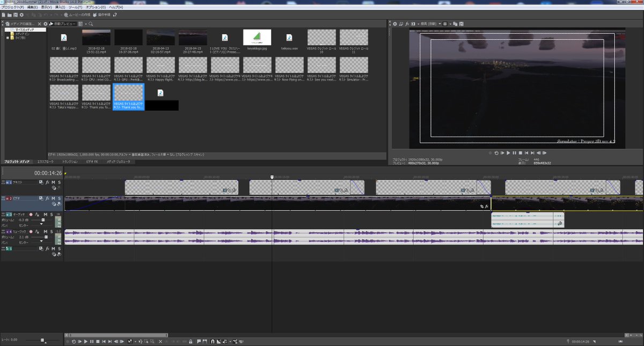Select the keyakilogo.jpg thumbnail
Image resolution: width=644 pixels, height=346 pixels.
point(257,38)
